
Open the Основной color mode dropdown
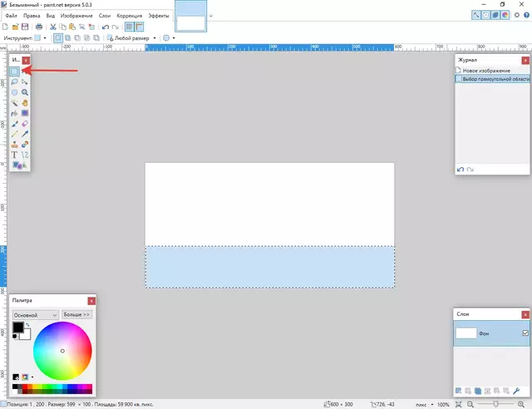coord(35,315)
